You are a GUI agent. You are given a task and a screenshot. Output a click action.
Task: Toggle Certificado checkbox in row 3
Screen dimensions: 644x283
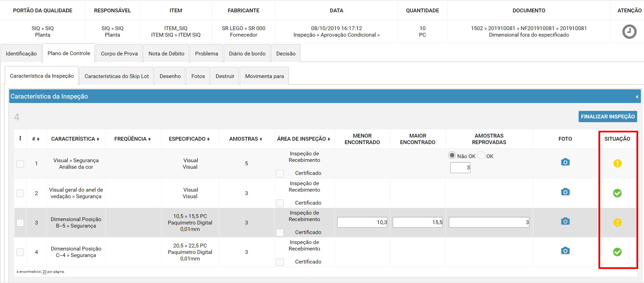(x=280, y=232)
